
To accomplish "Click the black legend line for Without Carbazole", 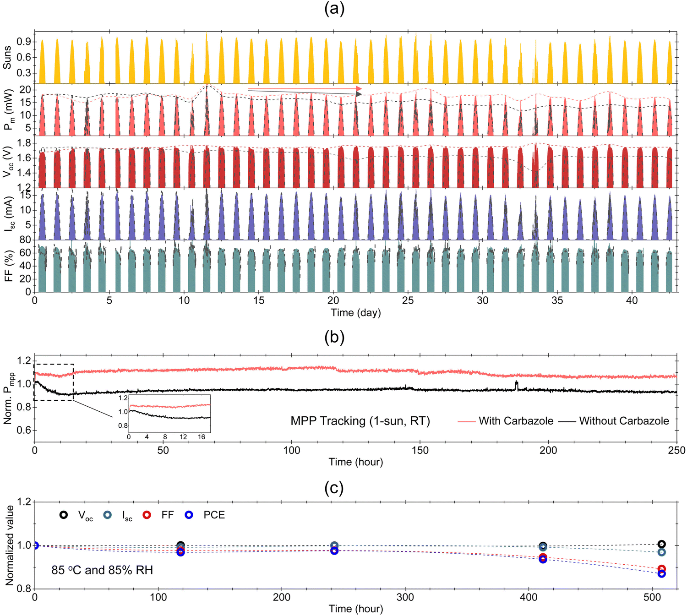I will (567, 421).
